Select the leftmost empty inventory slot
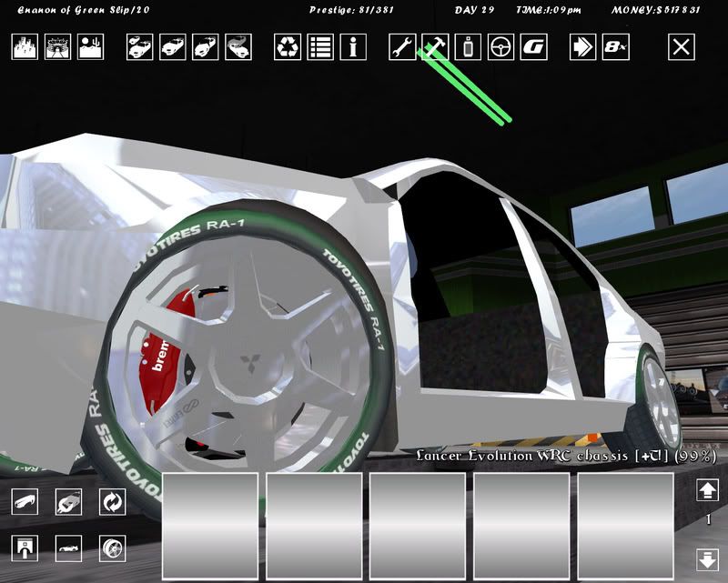The height and width of the screenshot is (583, 728). 210,526
